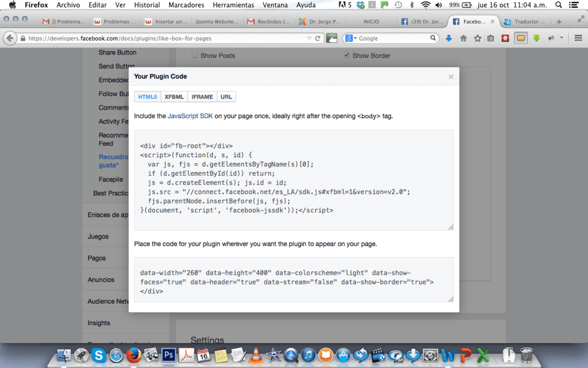Viewport: 588px width, 368px height.
Task: Click the orange ruler extension icon
Action: pyautogui.click(x=521, y=39)
